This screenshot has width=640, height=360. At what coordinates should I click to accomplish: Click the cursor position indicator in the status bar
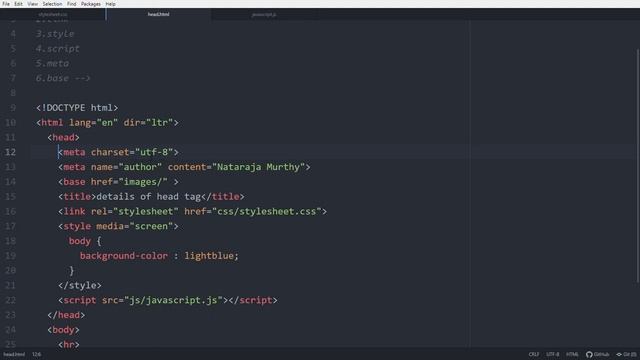tap(36, 354)
